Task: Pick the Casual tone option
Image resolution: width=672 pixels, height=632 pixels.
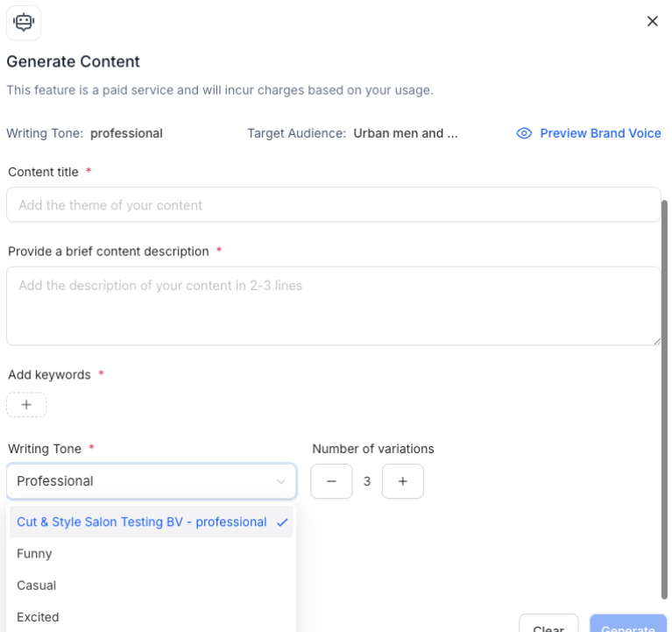Action: click(37, 586)
